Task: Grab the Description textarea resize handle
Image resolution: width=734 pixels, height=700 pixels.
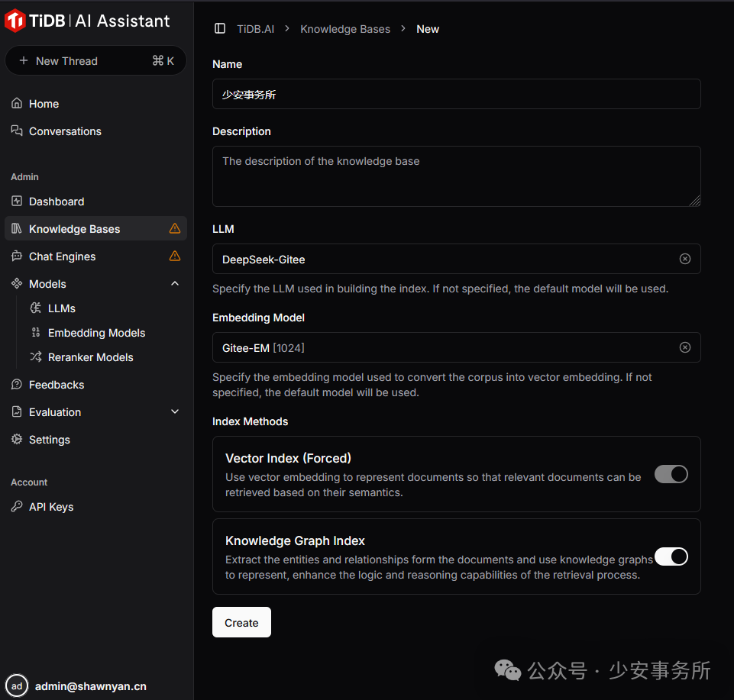Action: click(x=695, y=202)
